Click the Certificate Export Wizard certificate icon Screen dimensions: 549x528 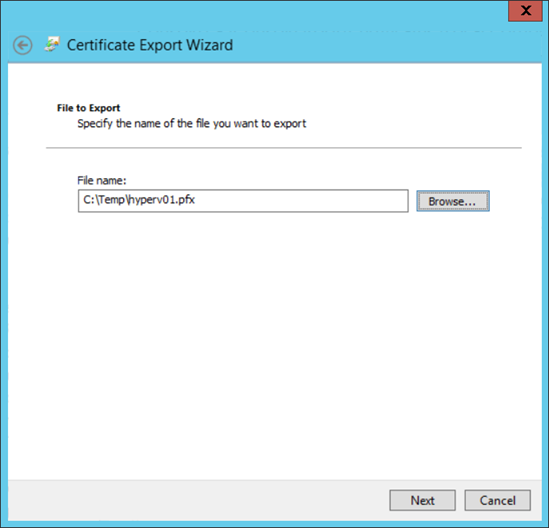point(53,44)
